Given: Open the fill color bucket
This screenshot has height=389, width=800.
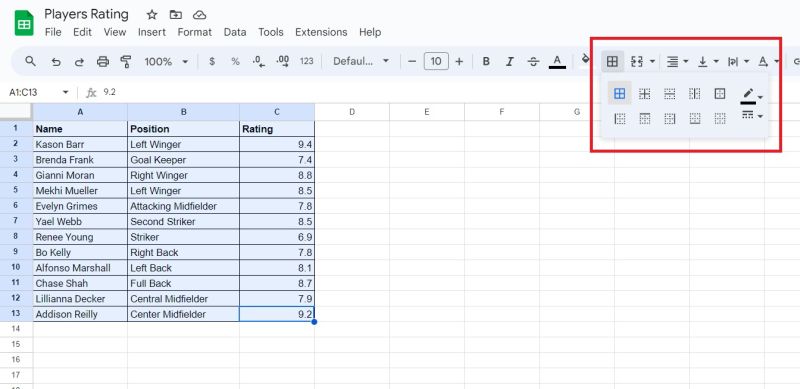Looking at the screenshot, I should [586, 61].
